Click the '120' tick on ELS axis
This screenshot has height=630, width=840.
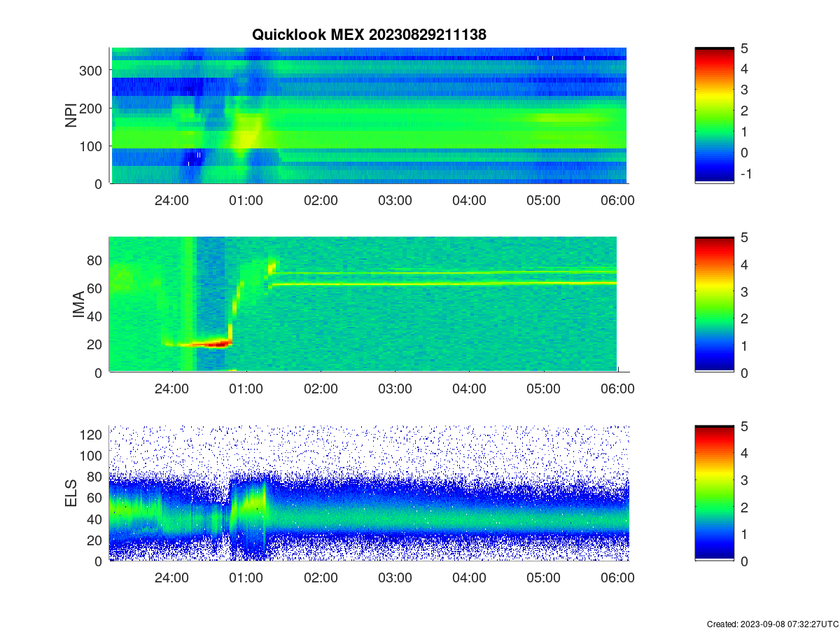click(92, 435)
